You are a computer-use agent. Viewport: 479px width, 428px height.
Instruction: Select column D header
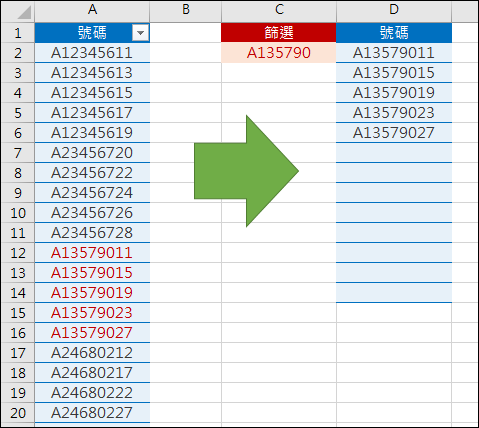394,10
